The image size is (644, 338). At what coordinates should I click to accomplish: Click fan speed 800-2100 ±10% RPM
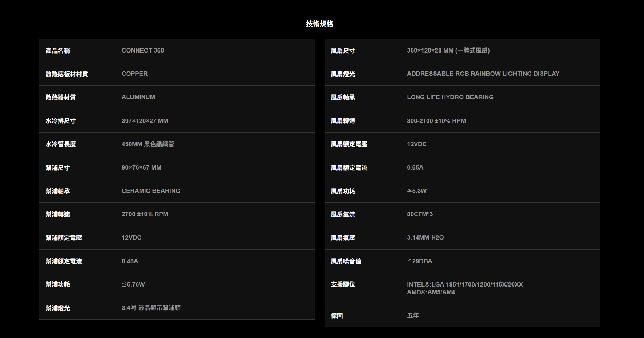click(436, 121)
